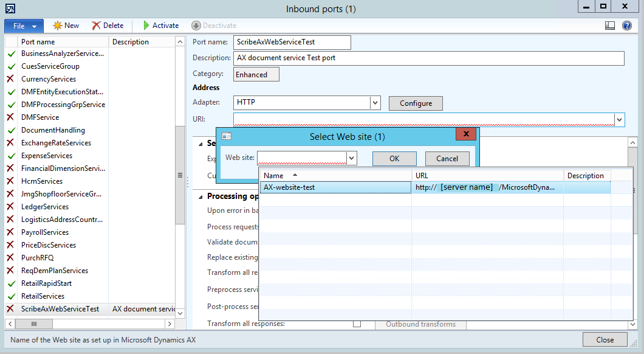Cancel the Select Web site dialog
The image size is (644, 354).
click(447, 159)
